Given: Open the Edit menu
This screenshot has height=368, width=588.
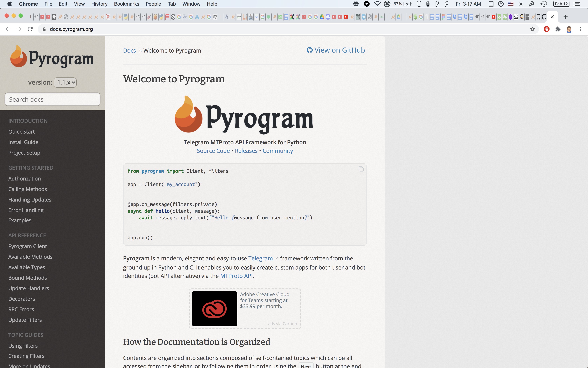Looking at the screenshot, I should [x=63, y=4].
